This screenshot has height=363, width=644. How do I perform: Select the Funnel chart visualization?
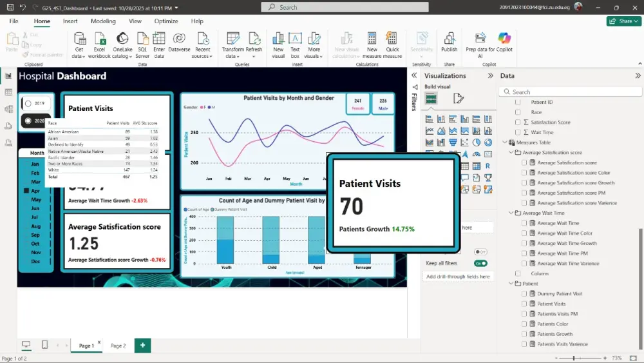pos(453,142)
